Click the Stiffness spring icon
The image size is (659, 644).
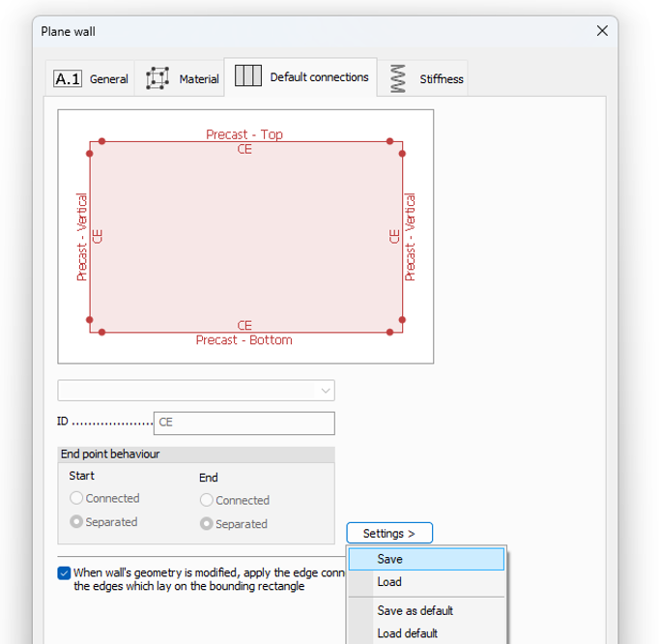[397, 78]
